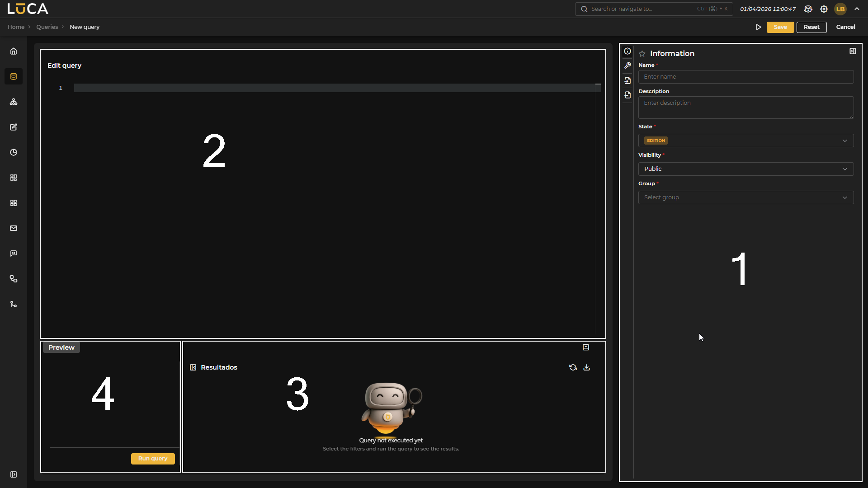Screen dimensions: 868x488
Task: Open the mail icon in the sidebar
Action: click(13, 228)
